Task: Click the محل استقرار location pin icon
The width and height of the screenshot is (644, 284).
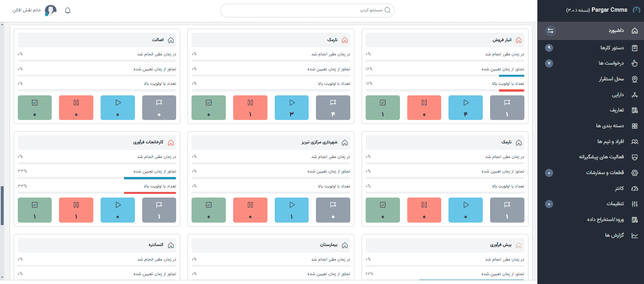Action: click(x=635, y=79)
